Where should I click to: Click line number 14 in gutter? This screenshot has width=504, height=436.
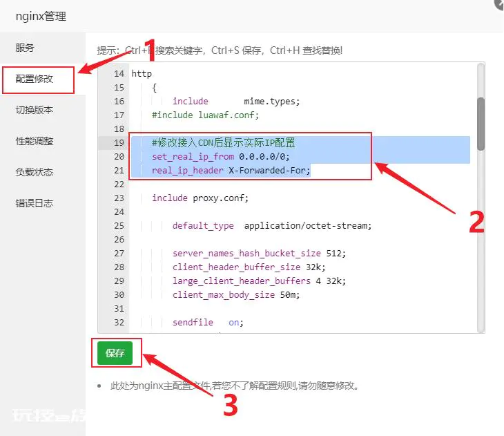tap(119, 74)
